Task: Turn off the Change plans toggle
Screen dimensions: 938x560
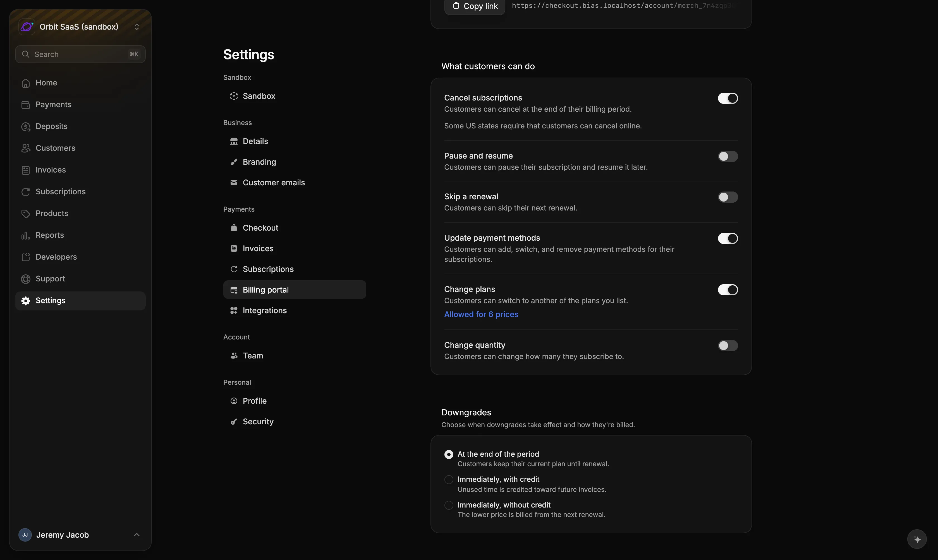Action: [728, 290]
